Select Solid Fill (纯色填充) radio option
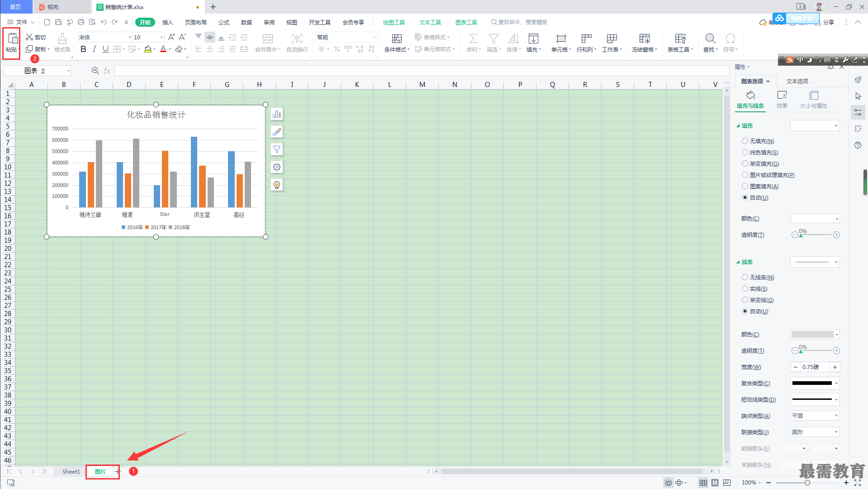This screenshot has height=489, width=868. (745, 153)
